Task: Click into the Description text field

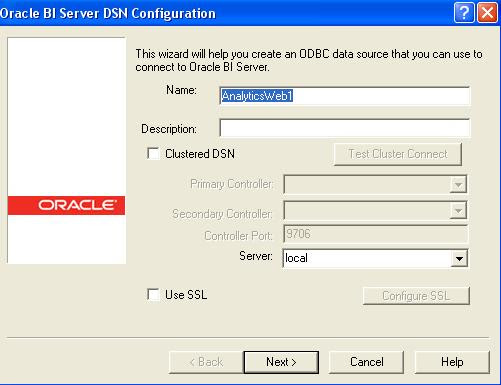Action: (345, 128)
